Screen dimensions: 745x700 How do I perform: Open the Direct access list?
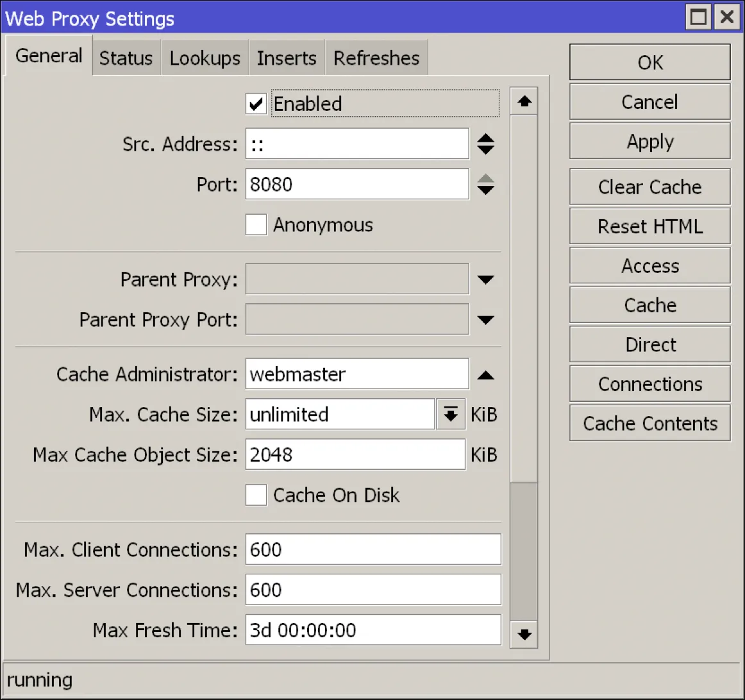pyautogui.click(x=650, y=344)
